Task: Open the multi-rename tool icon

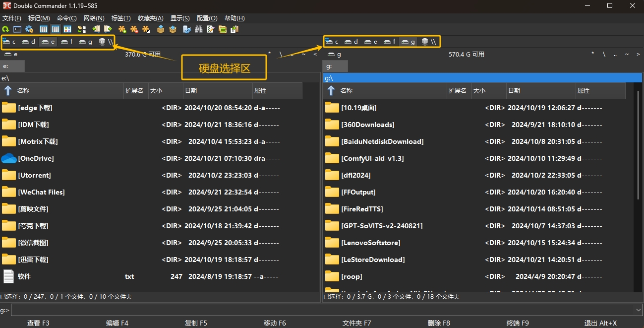Action: tap(211, 29)
